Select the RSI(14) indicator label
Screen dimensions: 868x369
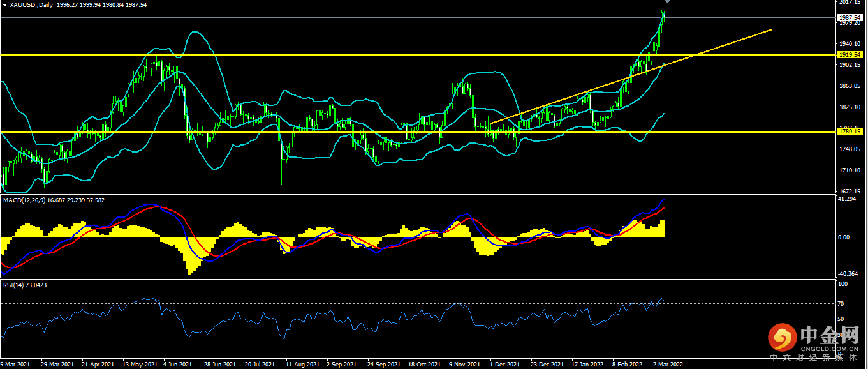point(13,285)
